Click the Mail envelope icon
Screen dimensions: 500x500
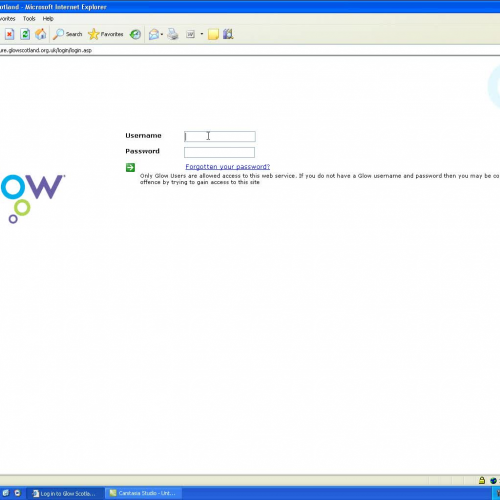[154, 34]
